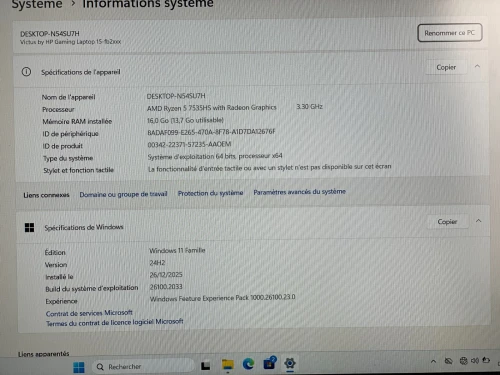
Task: Show hidden system tray icons
Action: click(433, 361)
